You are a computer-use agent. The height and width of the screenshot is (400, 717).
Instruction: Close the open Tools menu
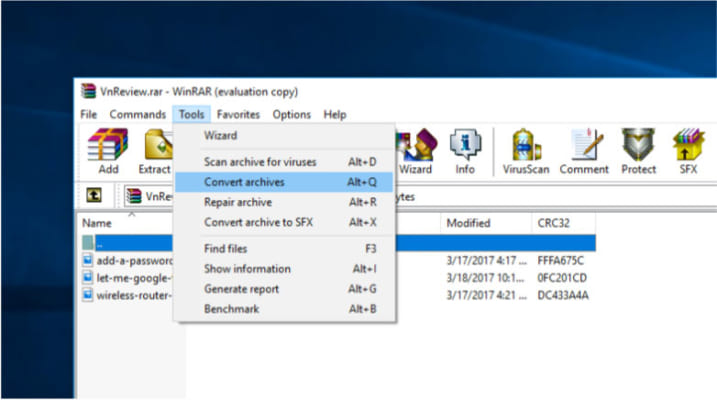(x=191, y=114)
